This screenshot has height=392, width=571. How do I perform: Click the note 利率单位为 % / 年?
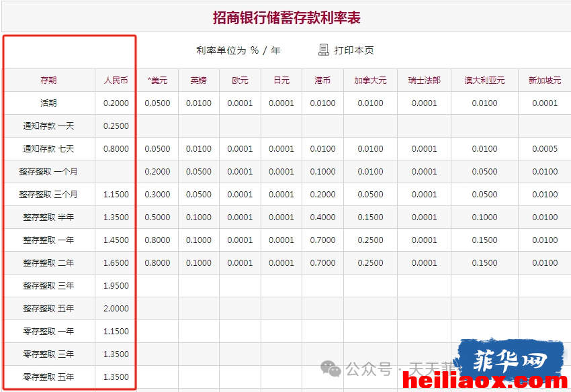pyautogui.click(x=238, y=50)
